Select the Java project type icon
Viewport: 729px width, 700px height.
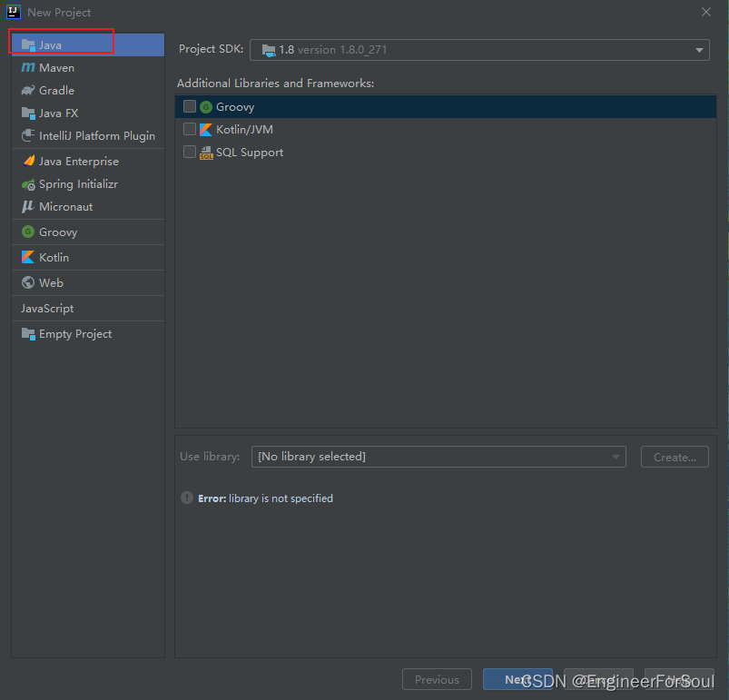click(28, 45)
